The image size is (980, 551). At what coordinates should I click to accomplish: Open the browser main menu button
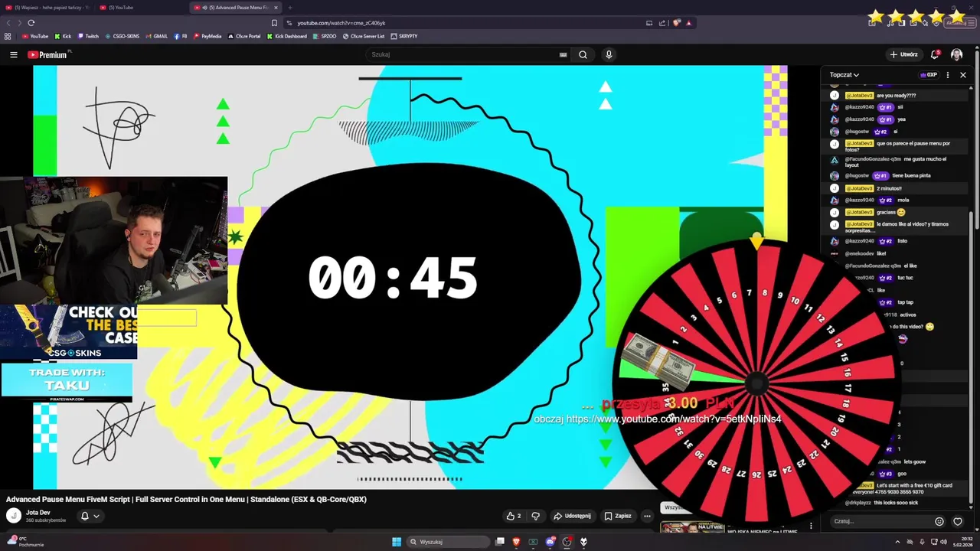(x=972, y=23)
